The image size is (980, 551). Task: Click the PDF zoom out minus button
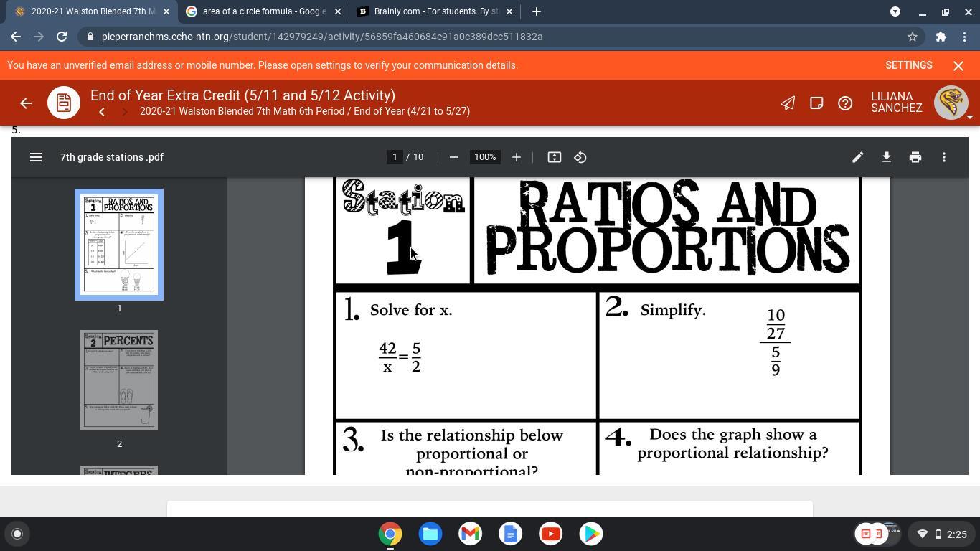(453, 157)
